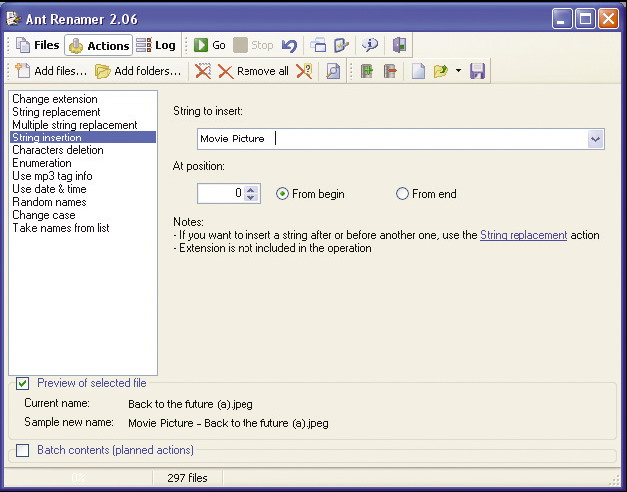The height and width of the screenshot is (492, 627).
Task: Click the Ant Renamer title bar icon
Action: [x=14, y=18]
